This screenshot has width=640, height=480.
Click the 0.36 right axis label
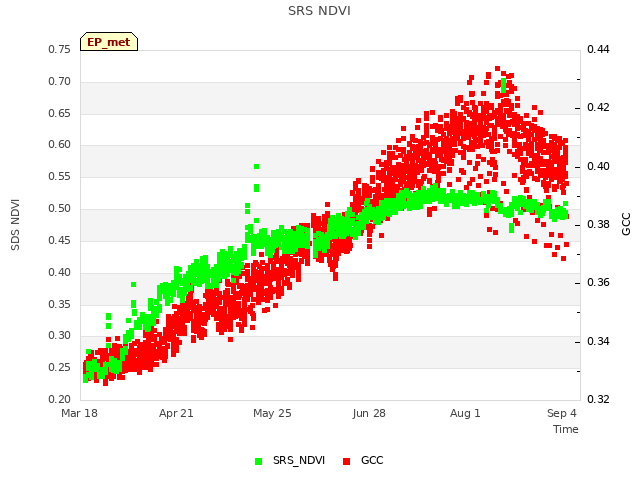[598, 282]
